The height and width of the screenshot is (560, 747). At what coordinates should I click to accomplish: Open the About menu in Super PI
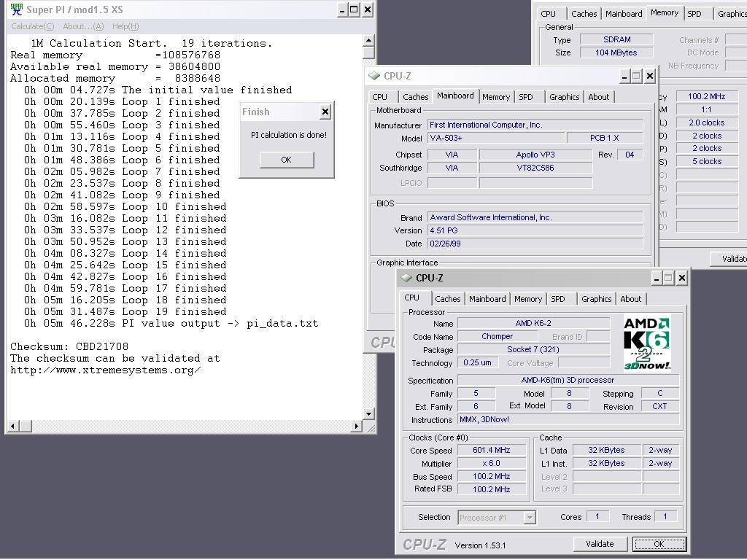pyautogui.click(x=83, y=26)
